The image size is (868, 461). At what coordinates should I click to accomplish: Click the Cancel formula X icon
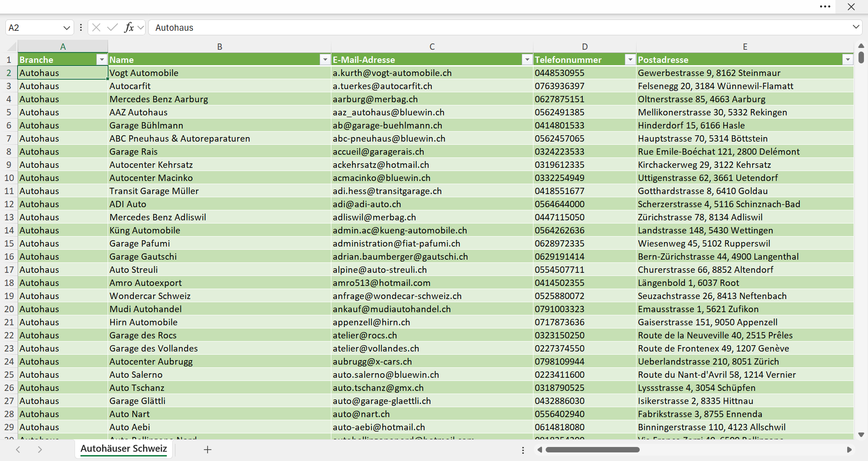click(x=96, y=28)
